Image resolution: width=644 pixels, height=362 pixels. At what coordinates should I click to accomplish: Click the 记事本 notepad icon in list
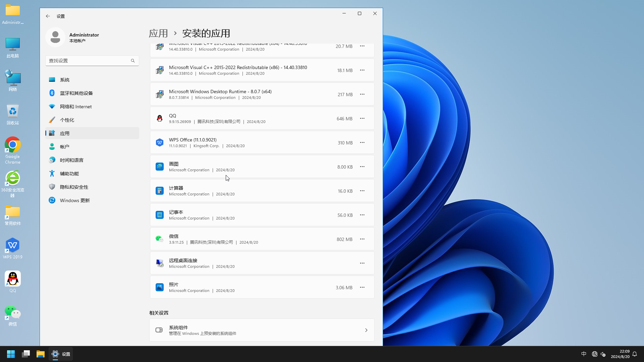coord(160,215)
